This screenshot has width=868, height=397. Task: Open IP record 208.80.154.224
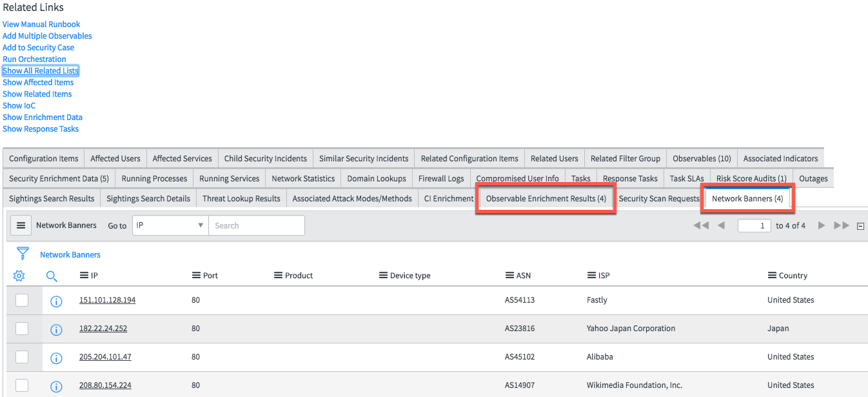105,385
